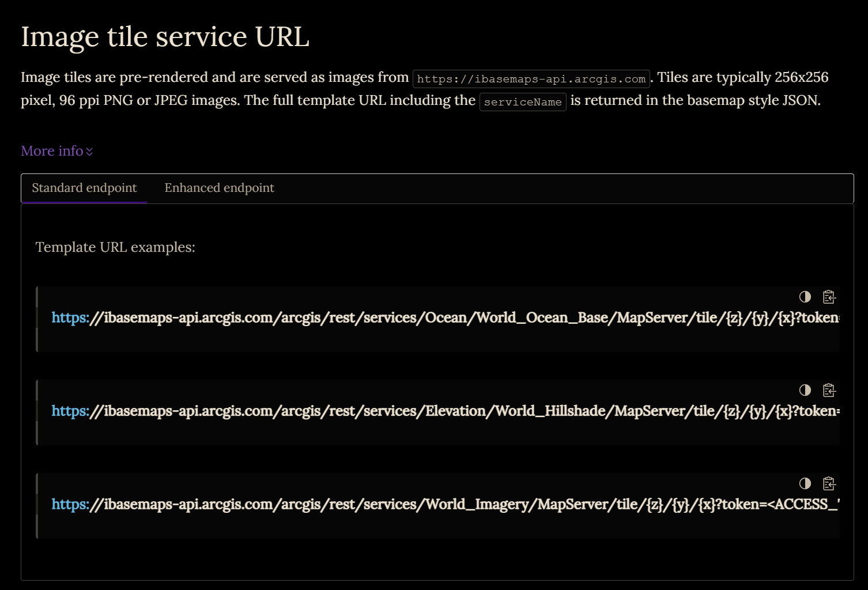
Task: Toggle contrast view on the World_Imagery code block
Action: click(805, 484)
